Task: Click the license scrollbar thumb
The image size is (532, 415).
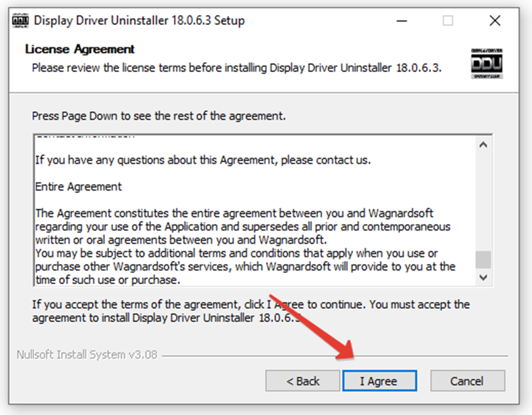Action: [483, 260]
